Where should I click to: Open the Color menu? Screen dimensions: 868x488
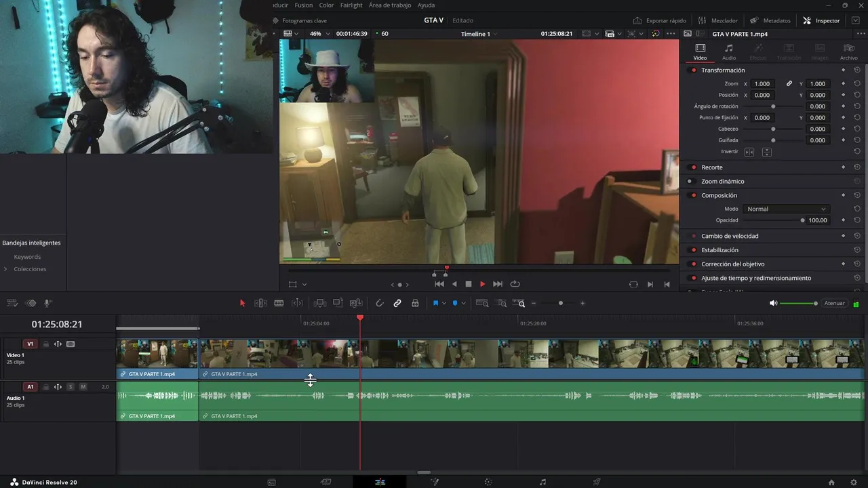pyautogui.click(x=326, y=5)
